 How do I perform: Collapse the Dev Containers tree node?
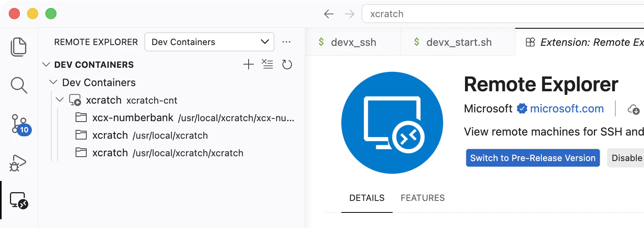pos(53,82)
